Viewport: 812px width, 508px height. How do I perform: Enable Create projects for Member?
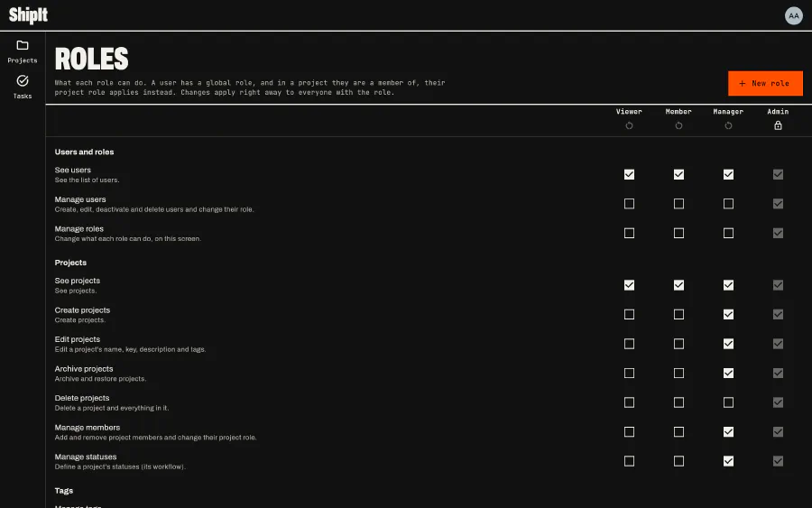[x=678, y=314]
